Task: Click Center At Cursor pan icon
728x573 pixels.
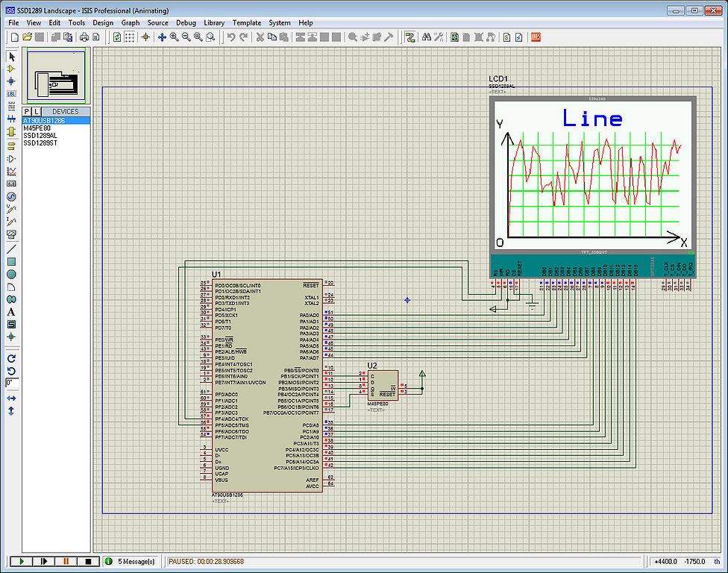Action: tap(162, 37)
